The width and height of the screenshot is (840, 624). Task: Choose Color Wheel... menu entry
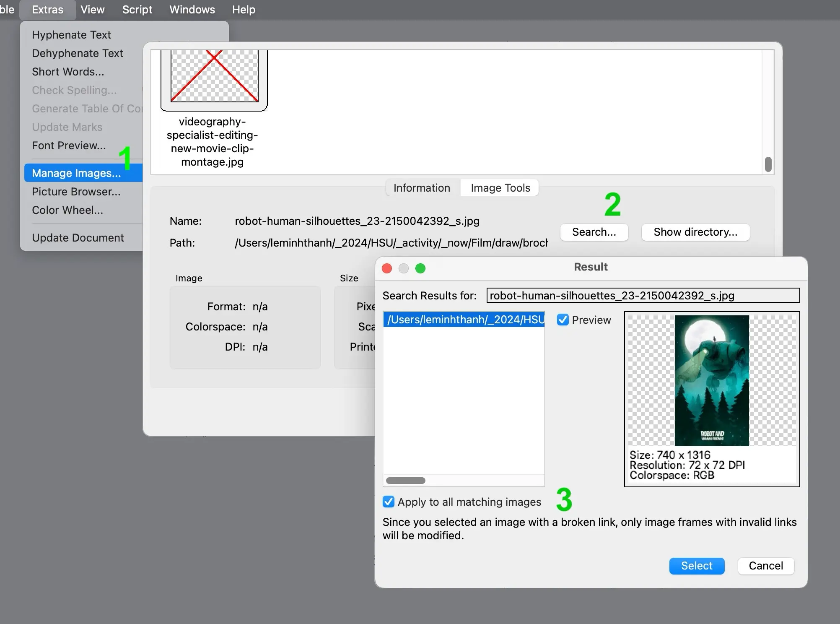coord(67,210)
